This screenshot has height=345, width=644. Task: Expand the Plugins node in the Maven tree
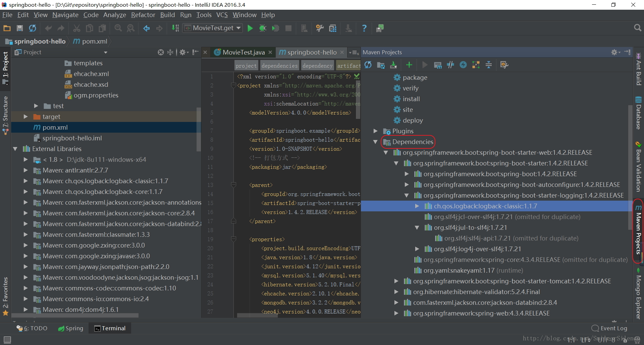point(375,131)
